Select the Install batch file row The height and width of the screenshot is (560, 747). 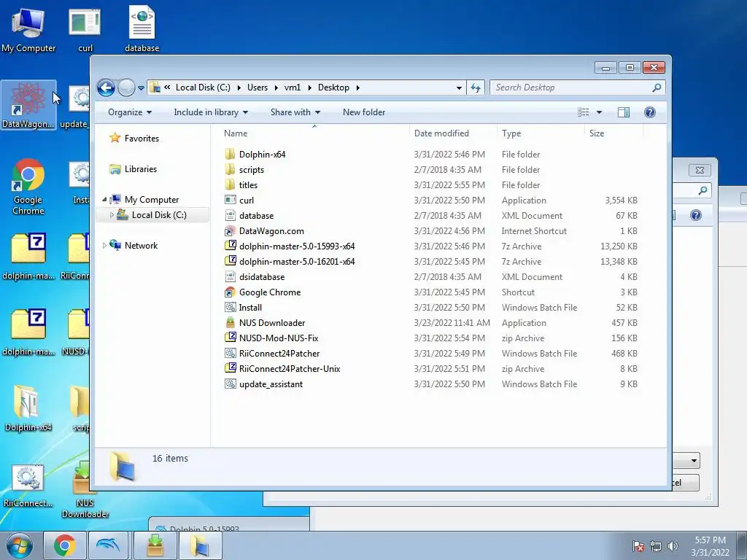pyautogui.click(x=431, y=308)
